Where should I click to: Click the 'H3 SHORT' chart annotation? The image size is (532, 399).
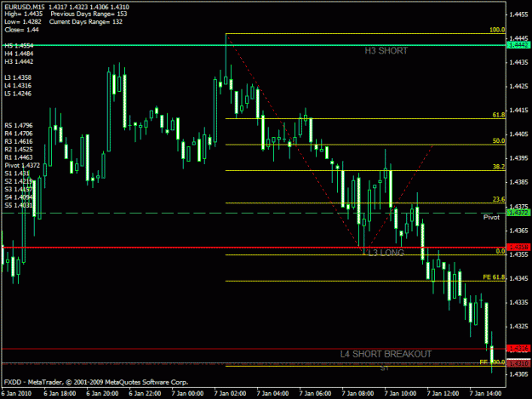(x=386, y=51)
